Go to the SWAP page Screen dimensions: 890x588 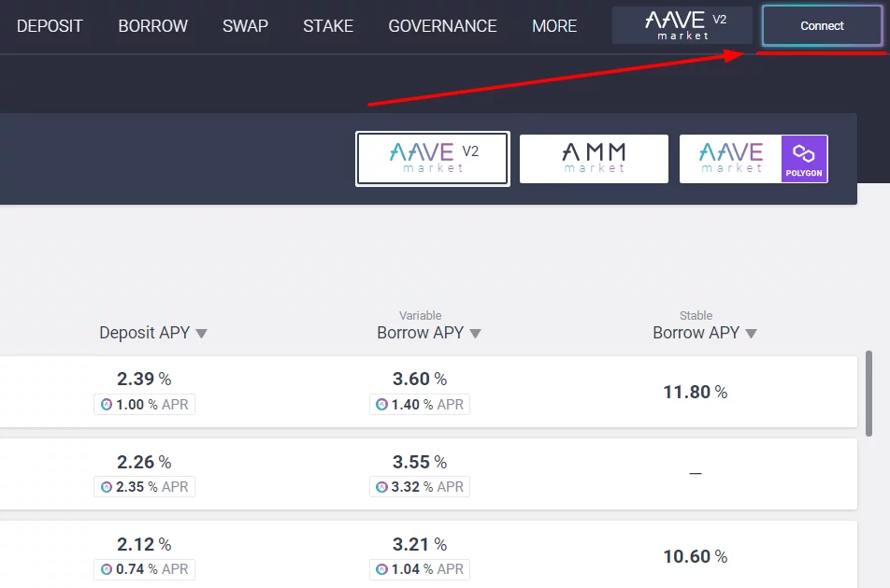(x=245, y=26)
